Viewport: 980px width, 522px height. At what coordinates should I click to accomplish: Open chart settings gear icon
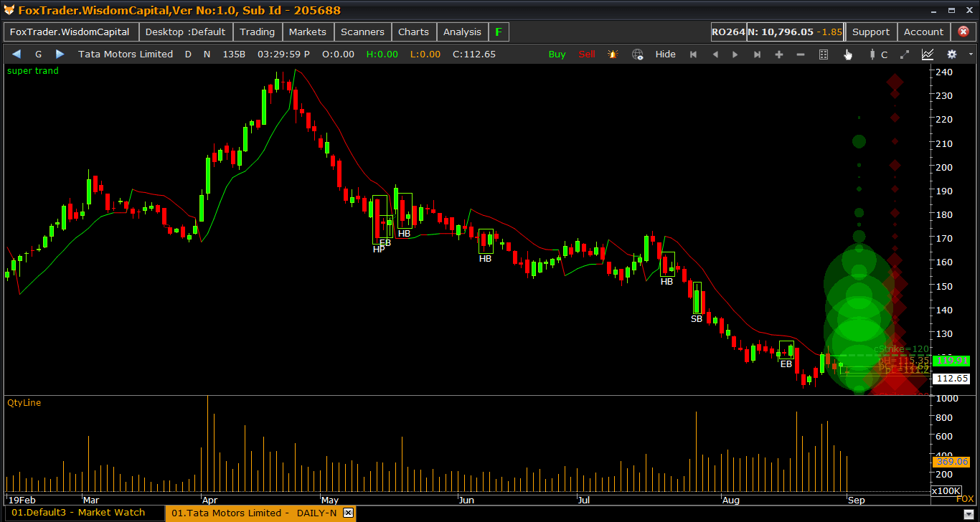(952, 54)
